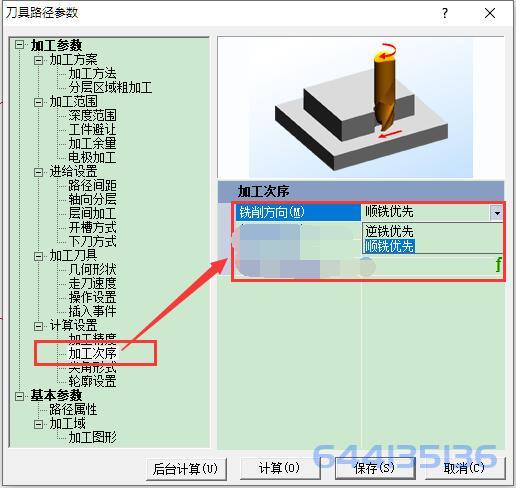Collapse the 加工参数 root node
Viewport: 516px width, 488px height.
point(20,45)
